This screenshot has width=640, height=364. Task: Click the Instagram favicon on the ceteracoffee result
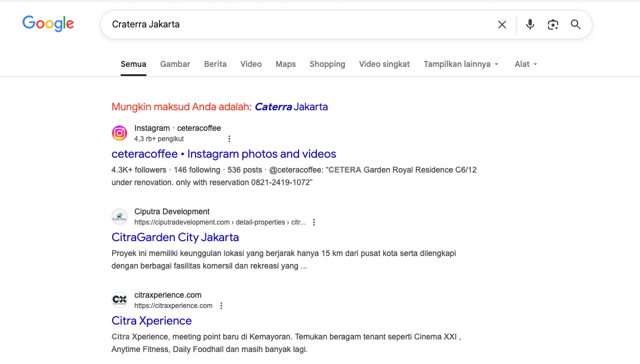pyautogui.click(x=119, y=133)
